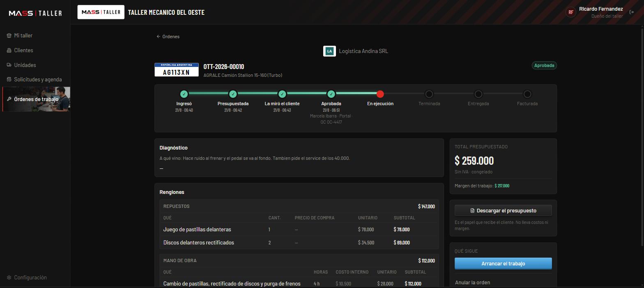Click the logout icon beside Ricardo Fernandez
The height and width of the screenshot is (288, 644).
pyautogui.click(x=632, y=12)
